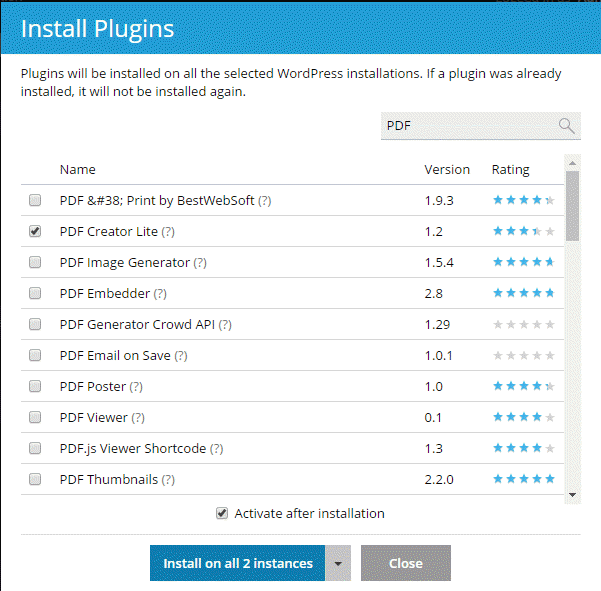Viewport: 601px width, 591px height.
Task: Focus the PDF search input field
Action: (466, 125)
